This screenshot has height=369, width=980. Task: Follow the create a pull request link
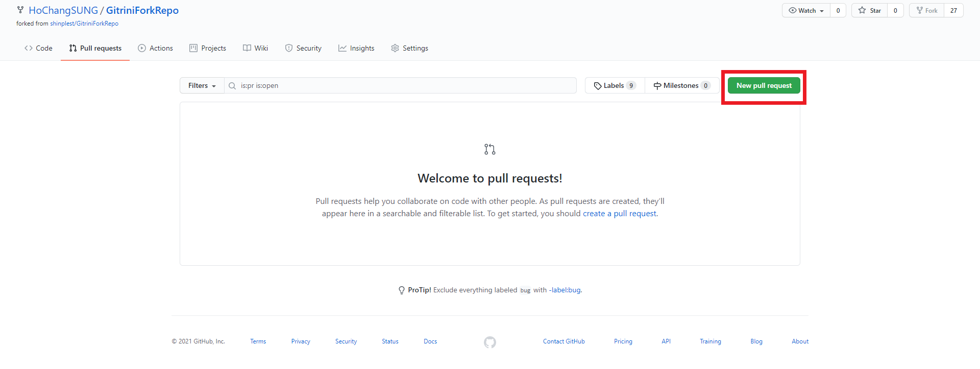pyautogui.click(x=620, y=214)
